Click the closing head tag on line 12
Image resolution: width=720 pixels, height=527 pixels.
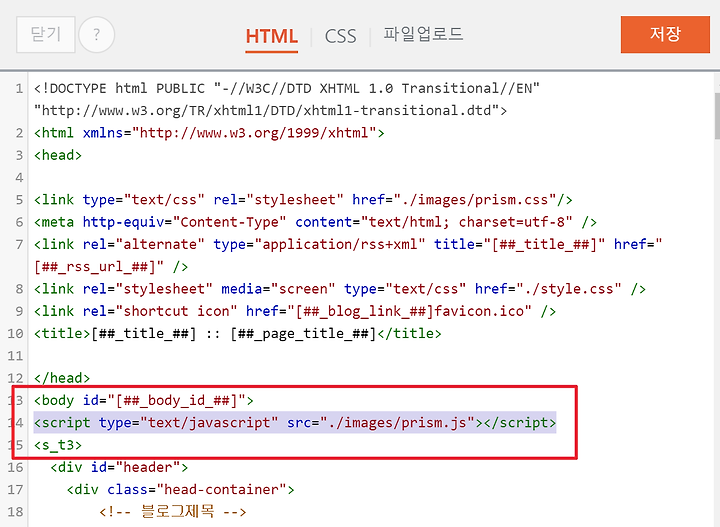tap(62, 378)
